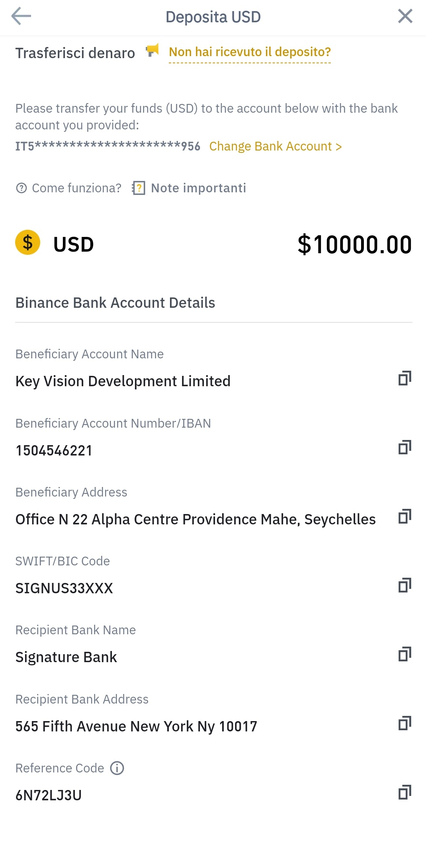Tap the yellow megaphone icon
Viewport: 426px width, 868px height.
pyautogui.click(x=152, y=51)
